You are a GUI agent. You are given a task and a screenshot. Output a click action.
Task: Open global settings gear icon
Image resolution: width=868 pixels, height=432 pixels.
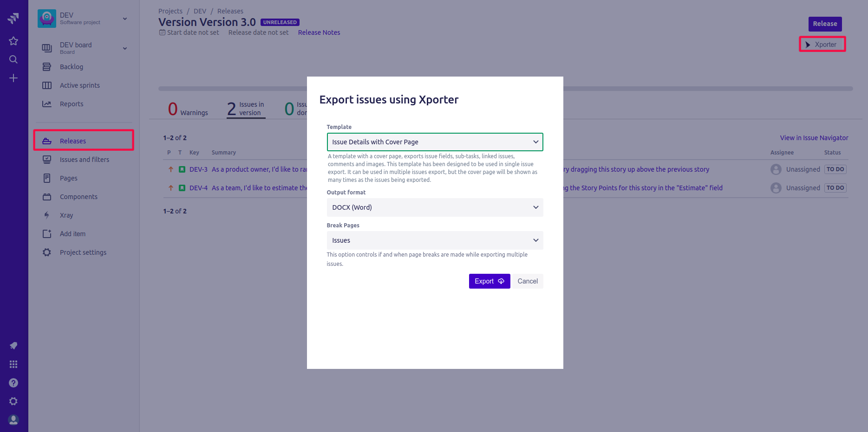13,401
